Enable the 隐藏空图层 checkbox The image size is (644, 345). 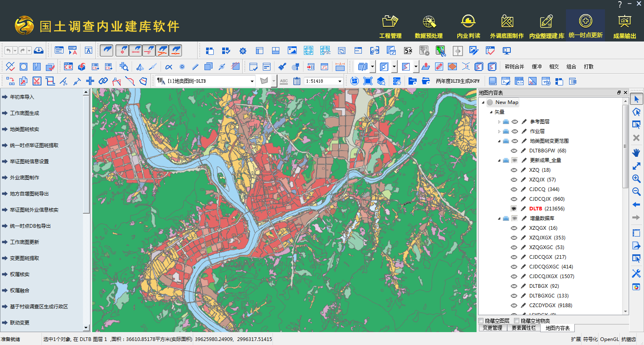tap(481, 321)
